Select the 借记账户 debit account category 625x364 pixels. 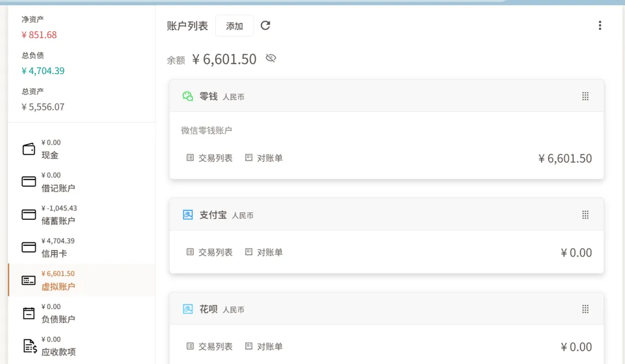[82, 182]
